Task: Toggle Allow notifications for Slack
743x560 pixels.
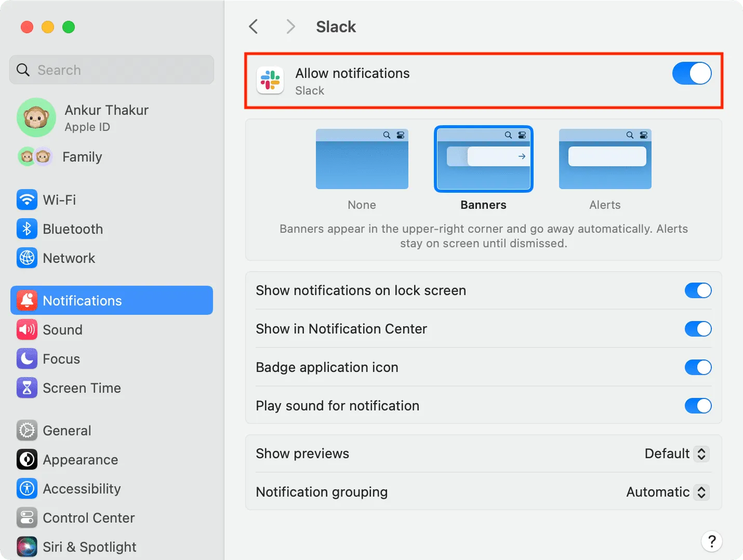Action: (x=692, y=73)
